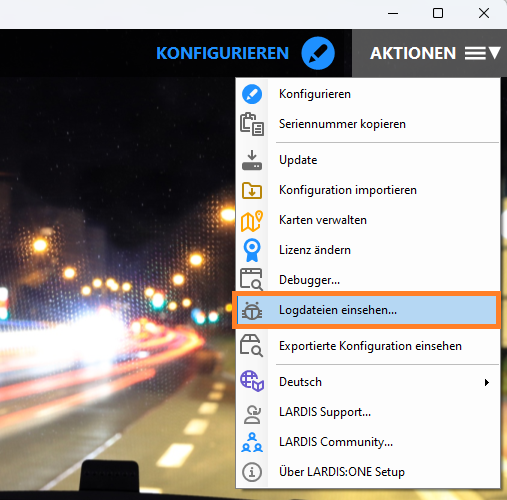Click the blue pencil icon beside KONFIGURIEREN
The height and width of the screenshot is (500, 507).
318,53
